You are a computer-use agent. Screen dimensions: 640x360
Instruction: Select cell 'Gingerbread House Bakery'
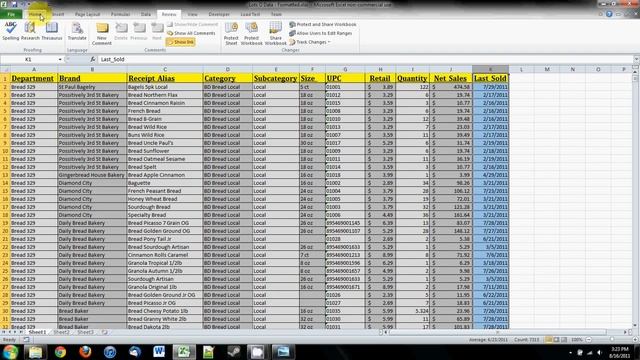pos(92,175)
